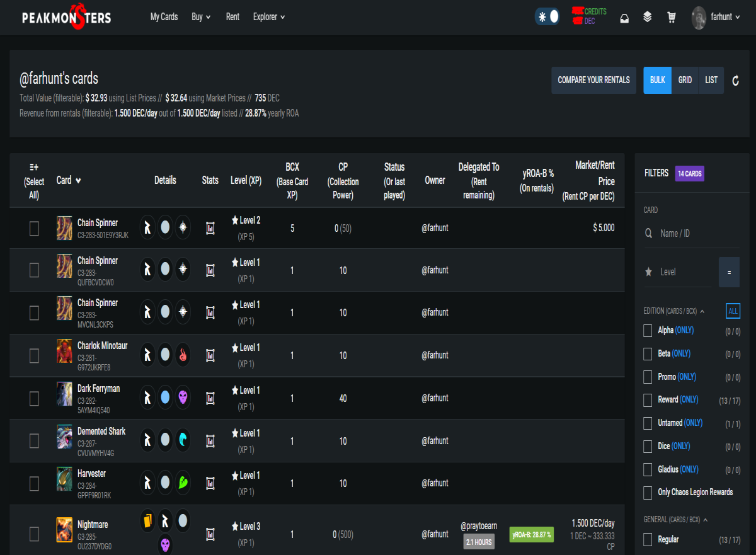
Task: Click reward edition icon on Dark Ferryman
Action: pyautogui.click(x=147, y=398)
